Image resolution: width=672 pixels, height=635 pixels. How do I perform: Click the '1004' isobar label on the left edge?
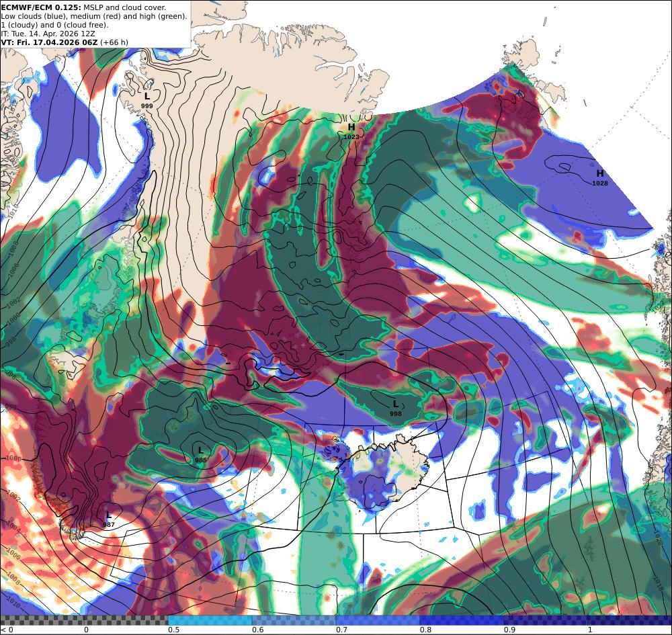click(x=13, y=527)
